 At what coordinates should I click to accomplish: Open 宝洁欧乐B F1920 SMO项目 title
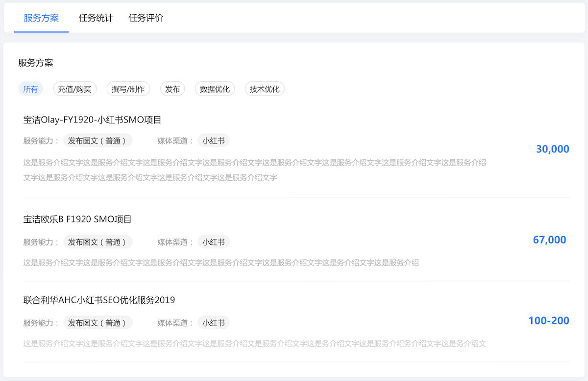pyautogui.click(x=77, y=219)
